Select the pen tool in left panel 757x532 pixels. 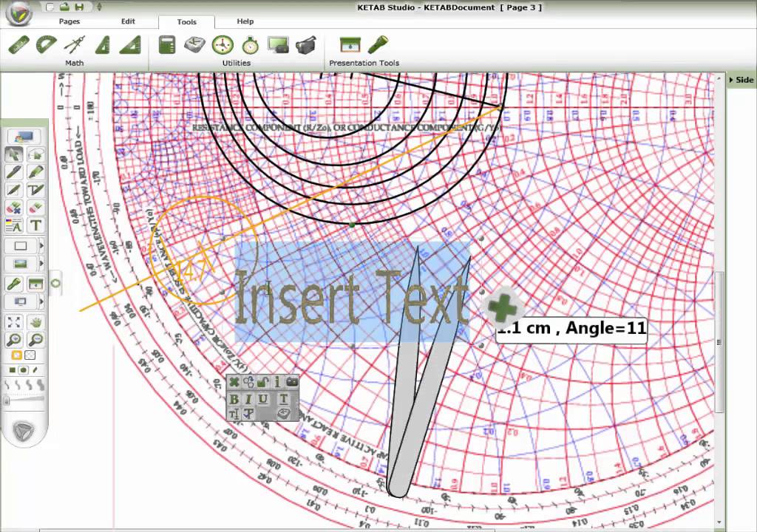coord(14,172)
